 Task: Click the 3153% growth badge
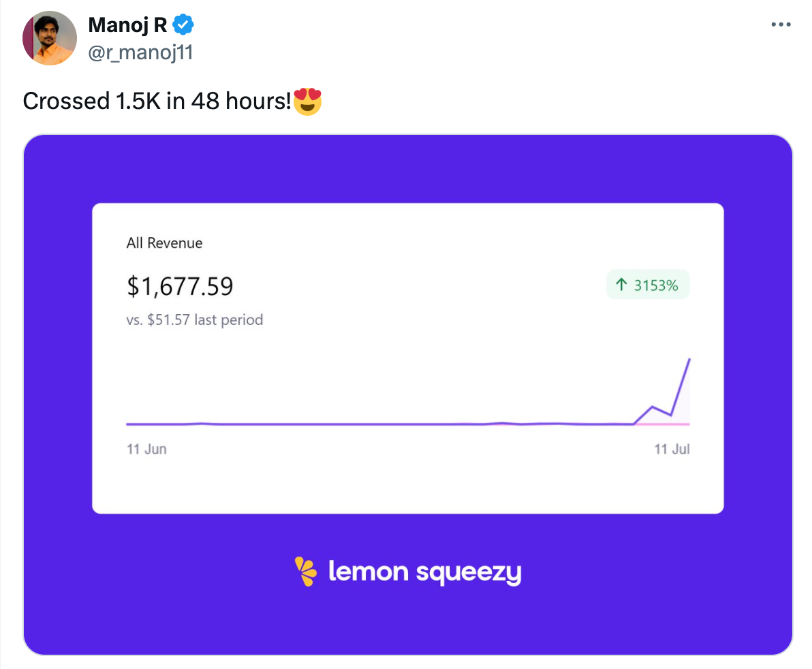coord(648,285)
